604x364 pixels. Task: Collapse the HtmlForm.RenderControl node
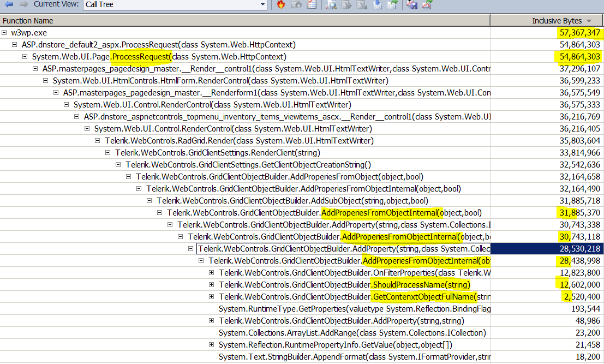46,81
